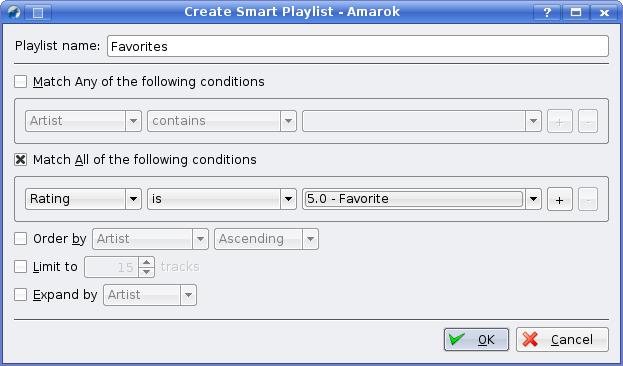The height and width of the screenshot is (366, 623).
Task: Open the 'contains' dropdown in Match Any
Action: pos(222,121)
